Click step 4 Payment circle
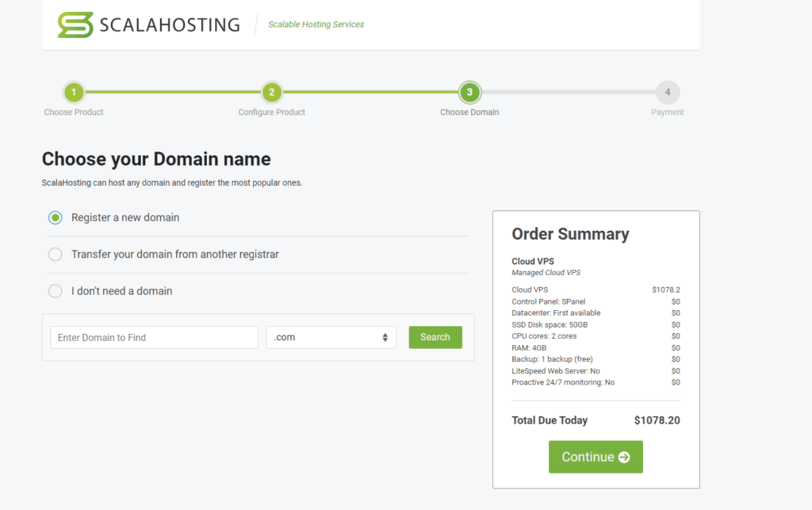This screenshot has width=812, height=510. 667,92
